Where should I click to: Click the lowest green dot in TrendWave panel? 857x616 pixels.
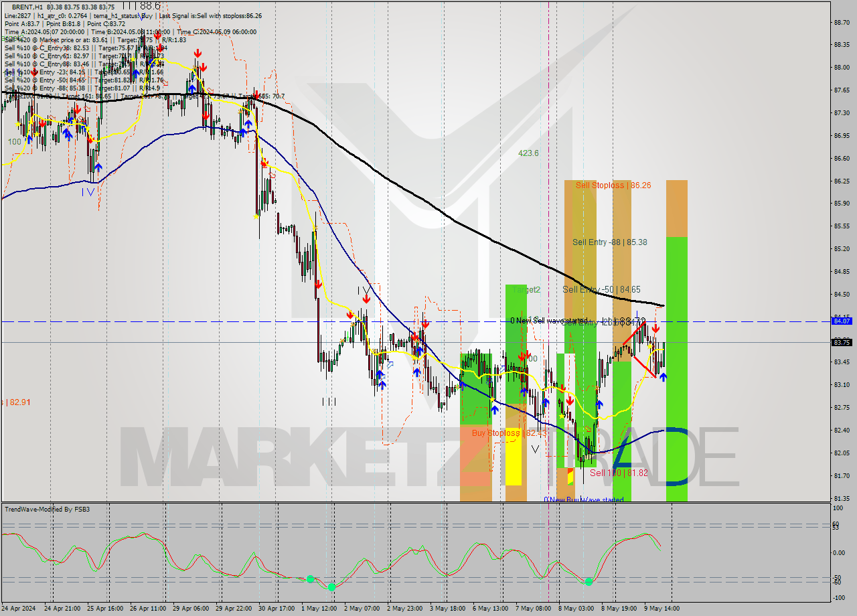331,587
